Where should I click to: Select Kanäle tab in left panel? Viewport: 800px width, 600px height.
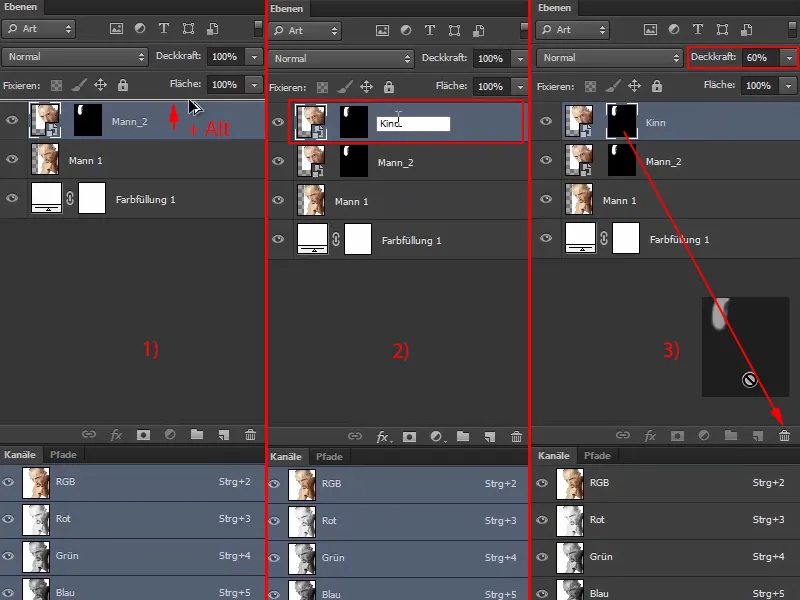click(20, 455)
